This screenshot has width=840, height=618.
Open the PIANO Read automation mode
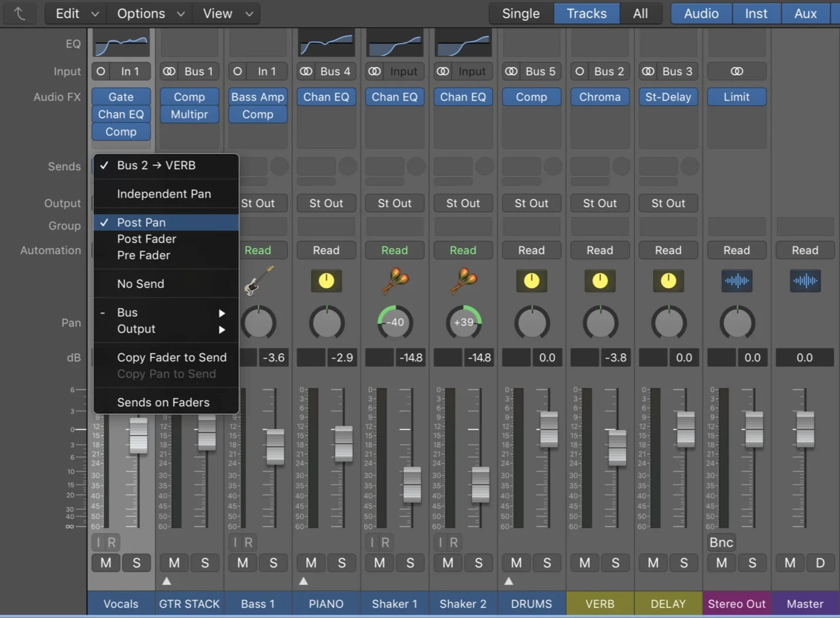pos(326,250)
